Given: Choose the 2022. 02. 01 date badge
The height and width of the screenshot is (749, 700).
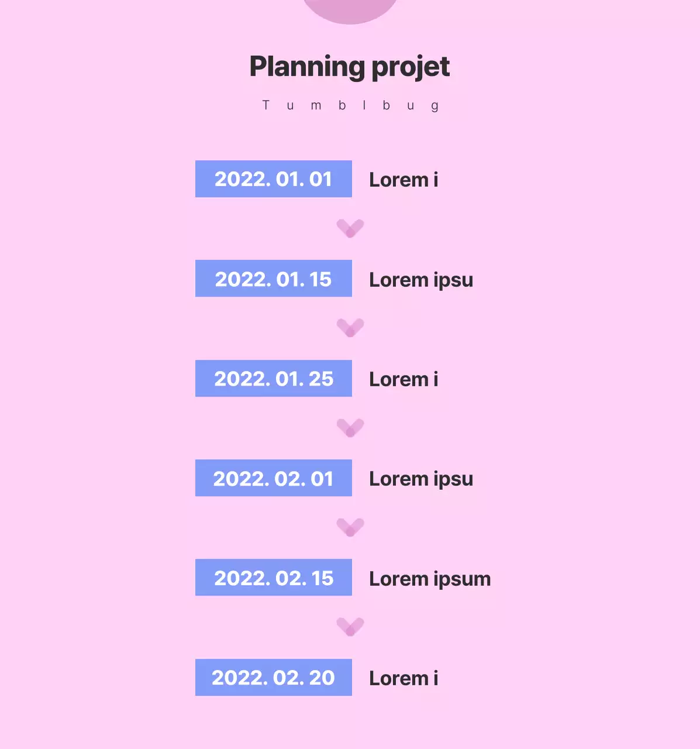Looking at the screenshot, I should pyautogui.click(x=274, y=478).
